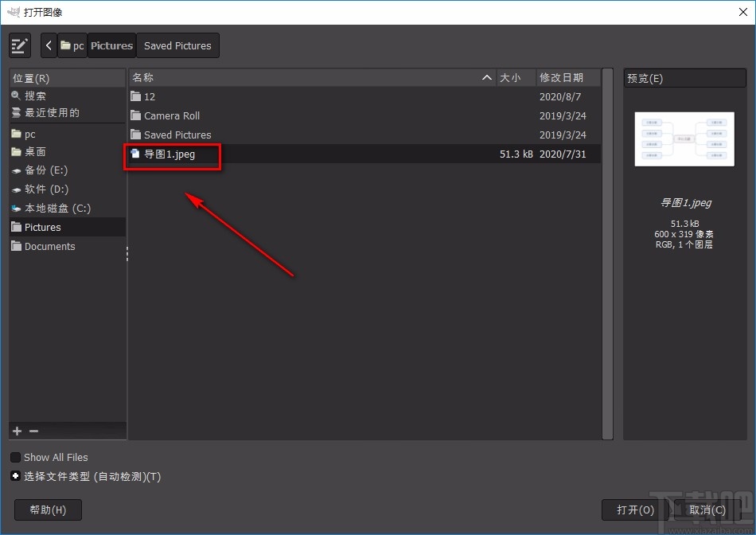The height and width of the screenshot is (535, 756).
Task: Click the 帮助(H) help button
Action: click(x=48, y=510)
